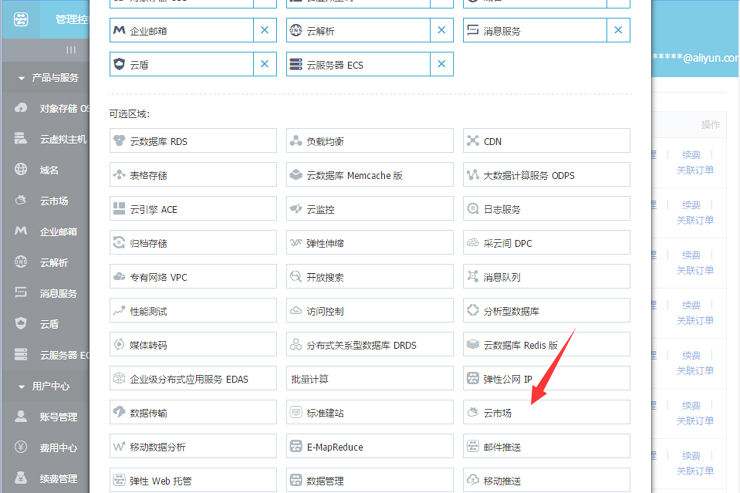Add 云市场 to shortcuts

pos(547,413)
